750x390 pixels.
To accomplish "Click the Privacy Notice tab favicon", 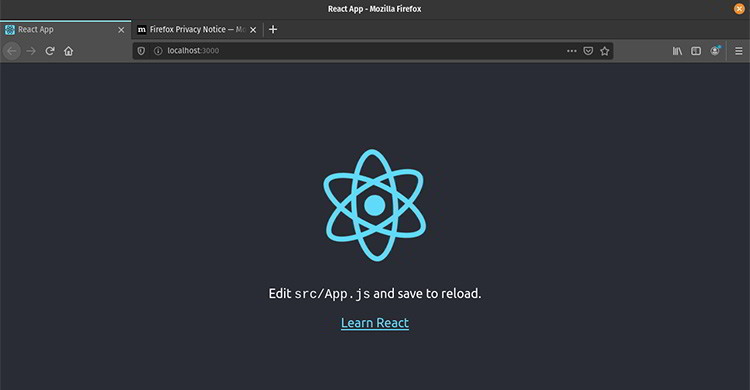I will [x=142, y=30].
